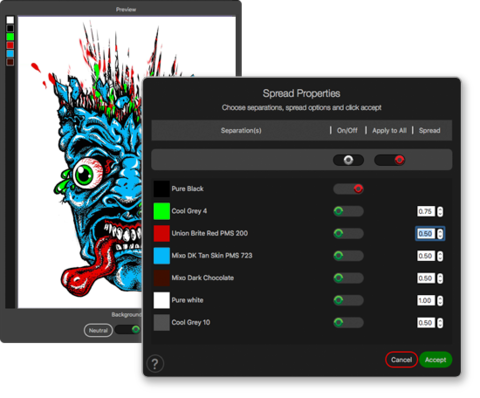Click the Pure white color swatch

coord(162,300)
